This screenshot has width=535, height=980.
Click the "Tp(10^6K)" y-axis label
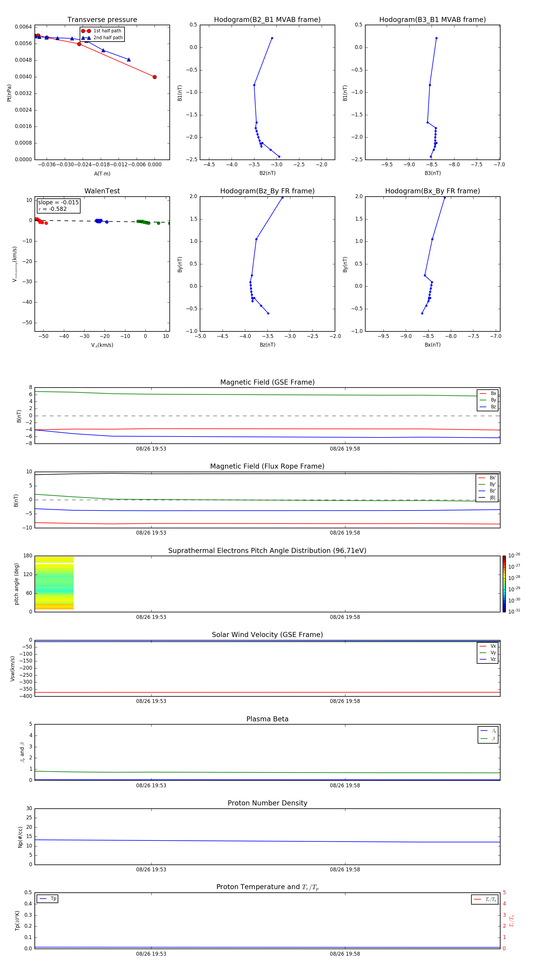click(17, 921)
